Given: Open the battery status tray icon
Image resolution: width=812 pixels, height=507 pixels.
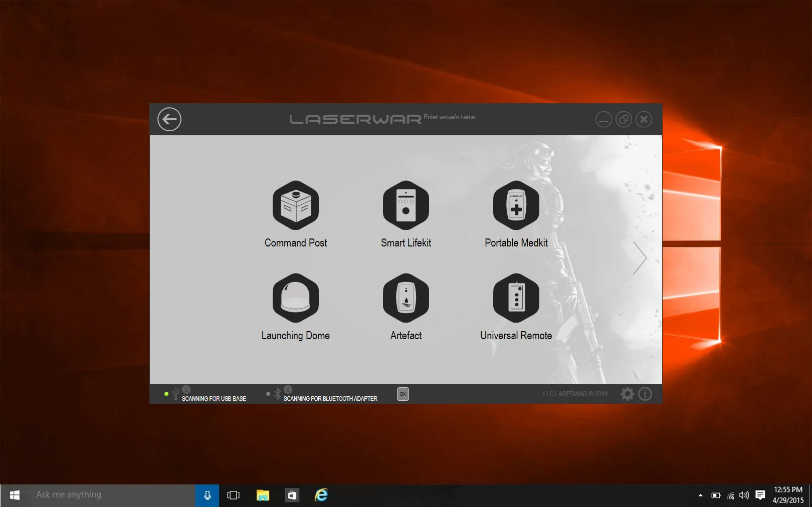Looking at the screenshot, I should [716, 495].
